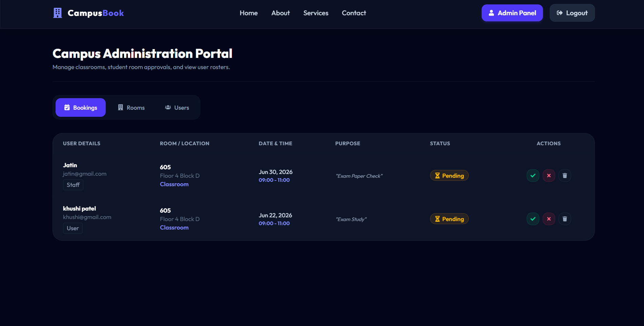The image size is (644, 326).
Task: Click the Campus Administration Portal heading
Action: pyautogui.click(x=142, y=53)
